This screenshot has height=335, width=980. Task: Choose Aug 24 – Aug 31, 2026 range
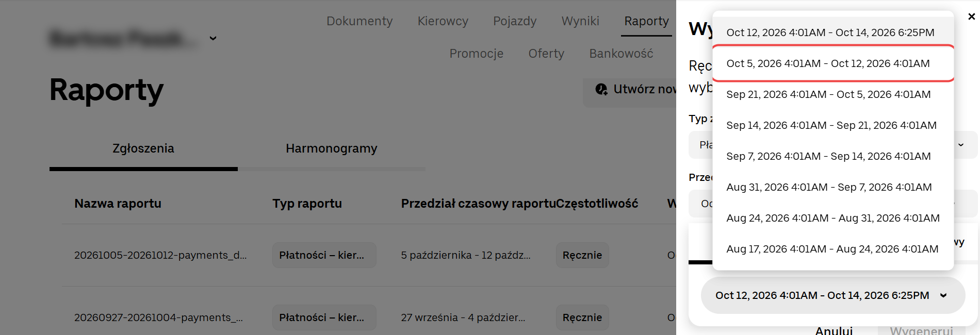833,218
